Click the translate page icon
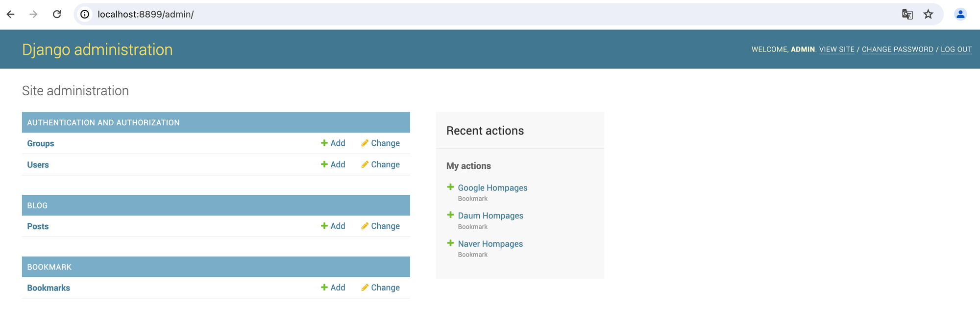The width and height of the screenshot is (980, 316). pyautogui.click(x=907, y=14)
